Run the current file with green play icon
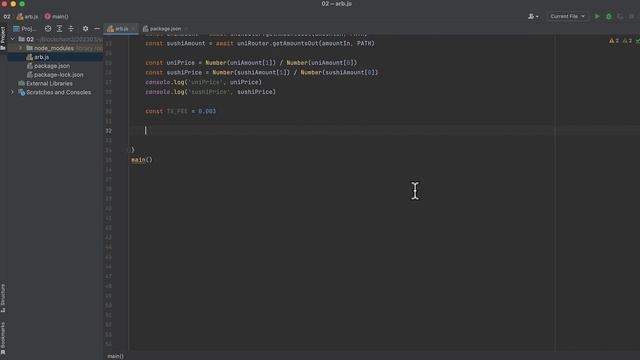Viewport: 640px width, 360px height. pos(597,16)
